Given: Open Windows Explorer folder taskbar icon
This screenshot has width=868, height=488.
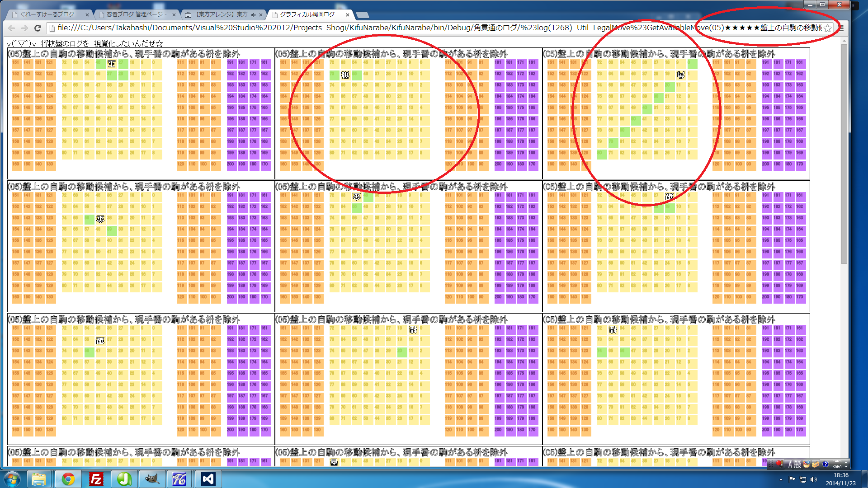Looking at the screenshot, I should pyautogui.click(x=39, y=479).
